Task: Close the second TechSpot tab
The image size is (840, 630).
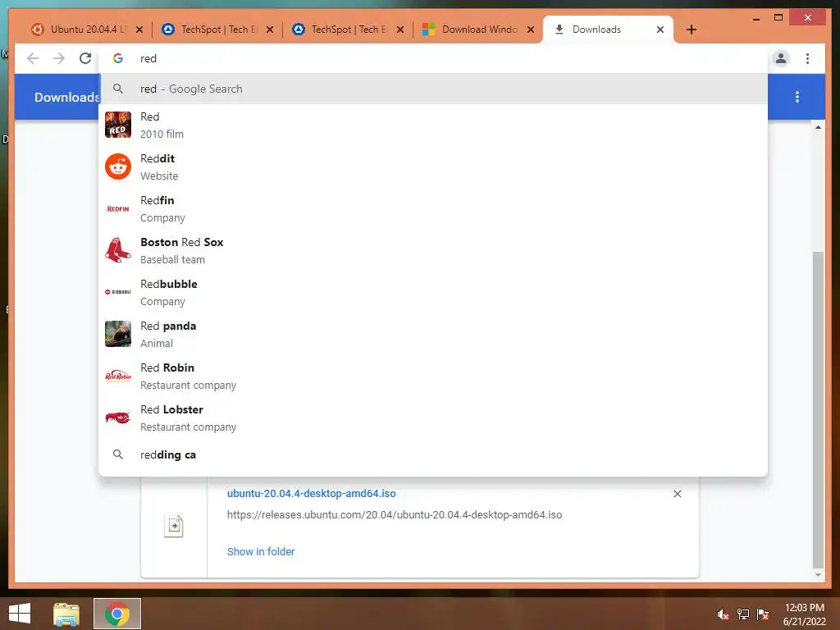Action: [x=400, y=30]
